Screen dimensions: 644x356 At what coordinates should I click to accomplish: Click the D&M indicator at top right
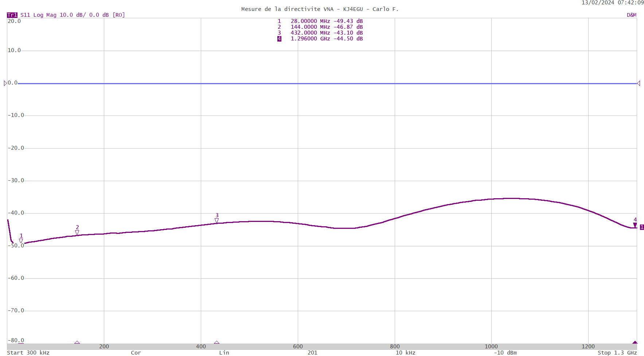[632, 15]
